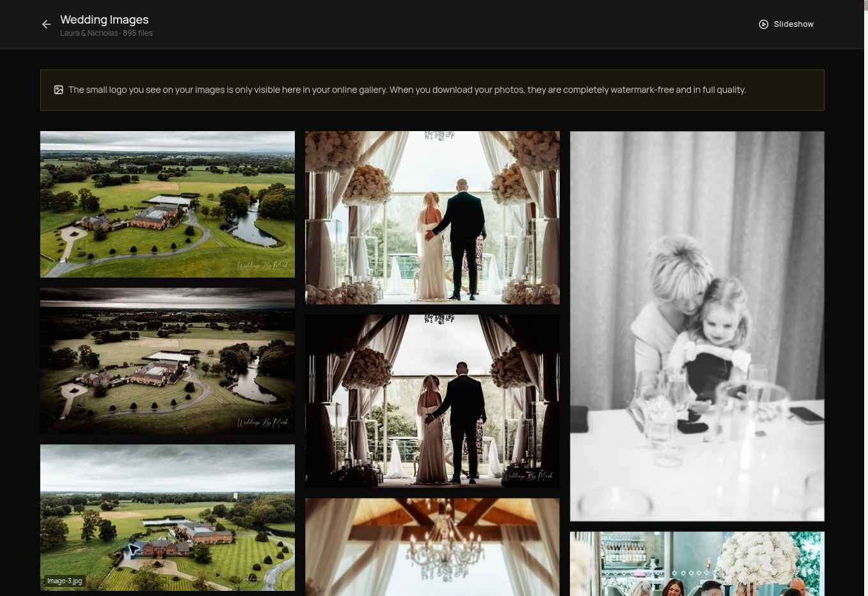
Task: Click the 'Laura & Nicholas · 895 files' subtitle
Action: click(x=106, y=33)
